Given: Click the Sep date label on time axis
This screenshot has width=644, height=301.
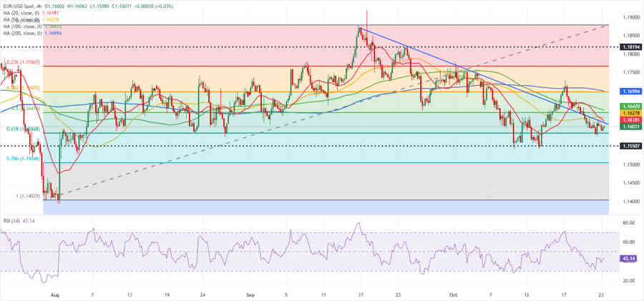Looking at the screenshot, I should point(250,294).
